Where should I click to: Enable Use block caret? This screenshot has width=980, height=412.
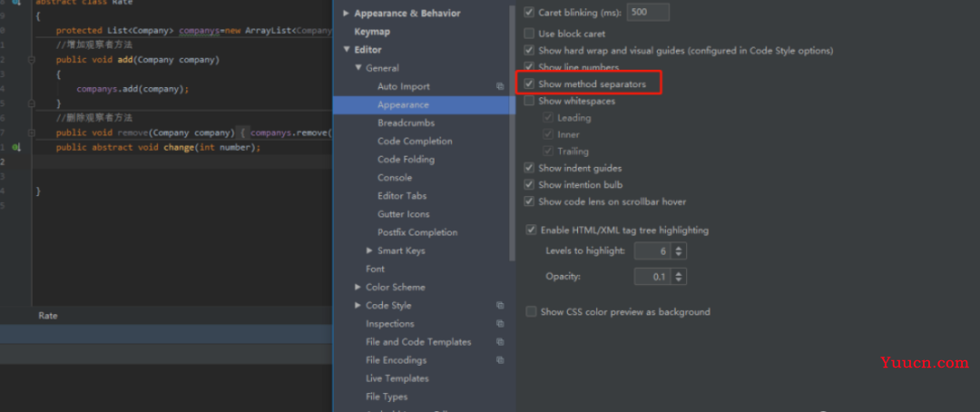click(529, 34)
